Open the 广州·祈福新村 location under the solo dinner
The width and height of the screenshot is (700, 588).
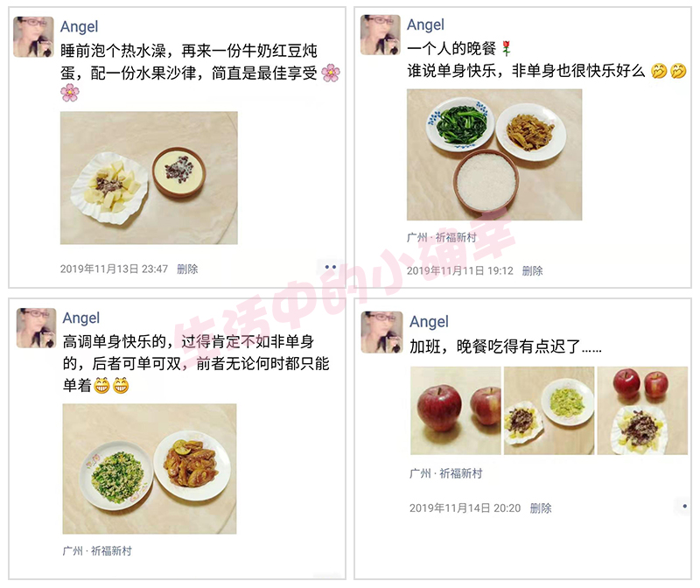click(442, 237)
